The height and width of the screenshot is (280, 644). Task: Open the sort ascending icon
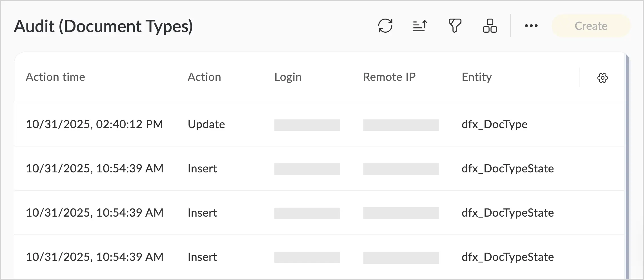(420, 26)
